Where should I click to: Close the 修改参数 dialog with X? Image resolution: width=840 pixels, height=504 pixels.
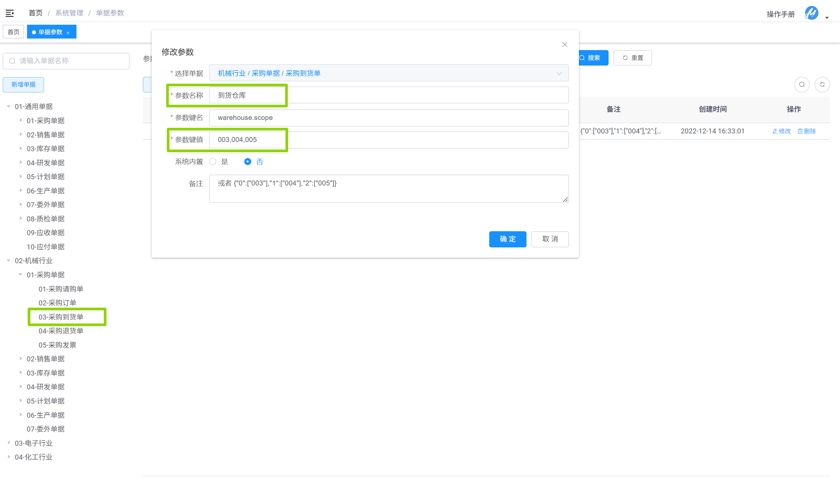click(564, 44)
